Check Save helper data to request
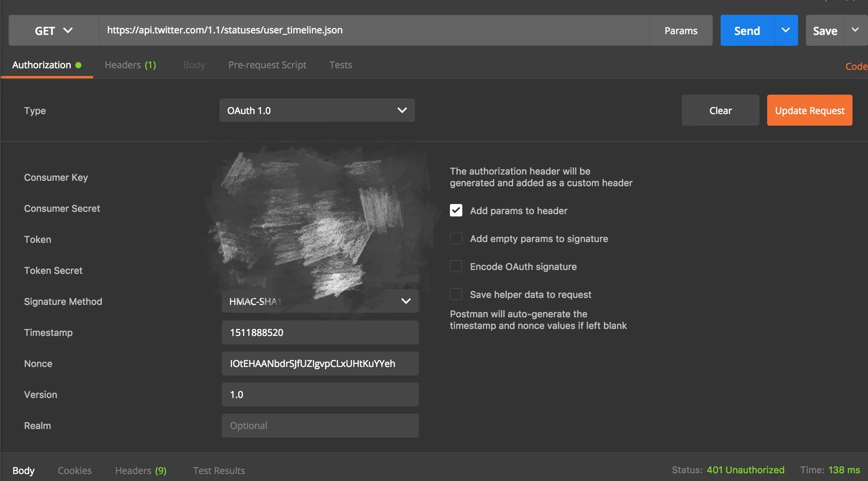Screen dimensions: 868x481 click(x=456, y=294)
